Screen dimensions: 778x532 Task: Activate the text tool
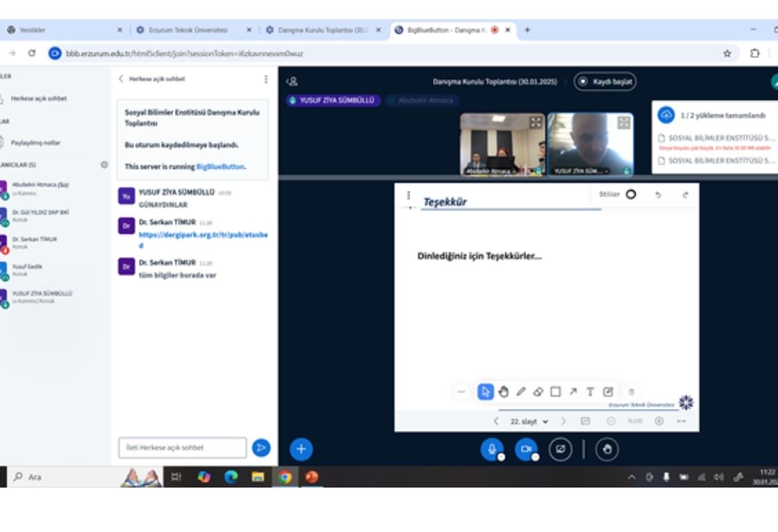590,392
